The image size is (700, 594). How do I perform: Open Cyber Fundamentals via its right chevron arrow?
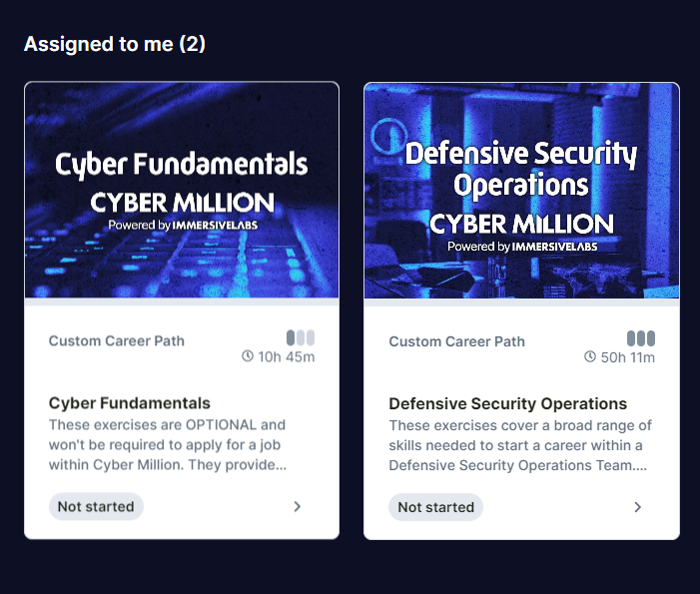pyautogui.click(x=298, y=506)
